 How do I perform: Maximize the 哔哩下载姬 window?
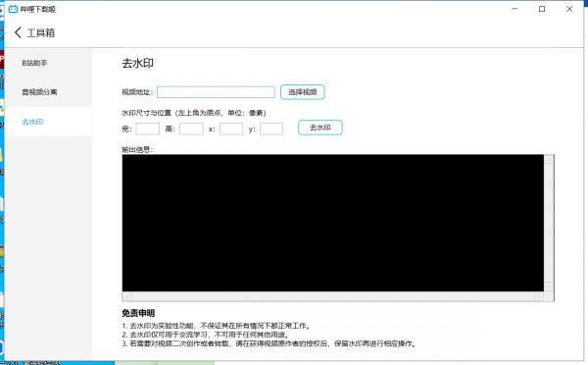(x=542, y=9)
